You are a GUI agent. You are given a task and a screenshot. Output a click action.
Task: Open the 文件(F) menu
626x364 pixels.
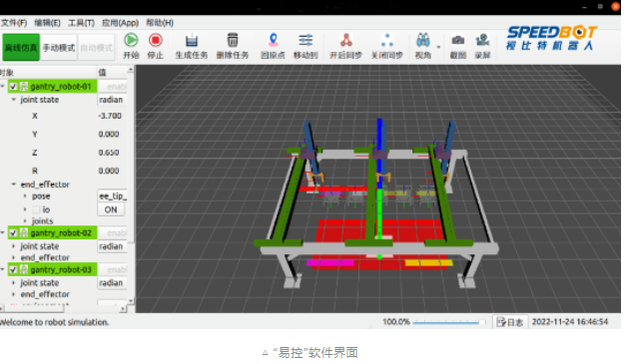click(14, 23)
